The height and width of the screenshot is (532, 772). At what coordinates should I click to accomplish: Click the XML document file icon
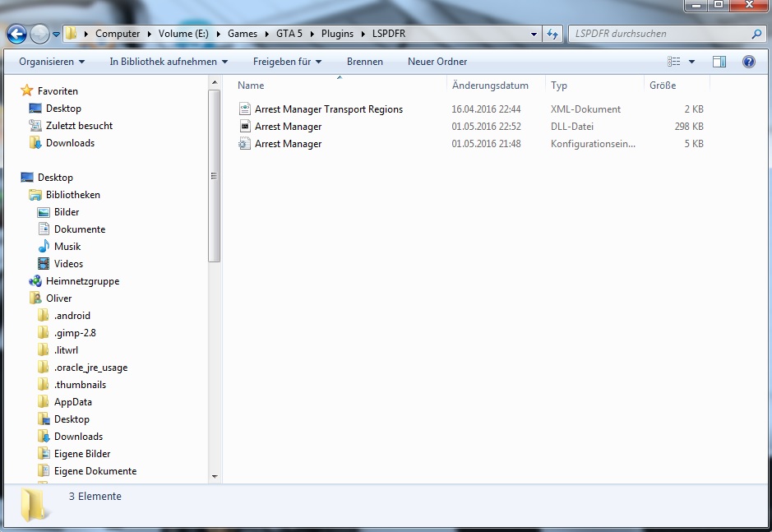point(245,109)
